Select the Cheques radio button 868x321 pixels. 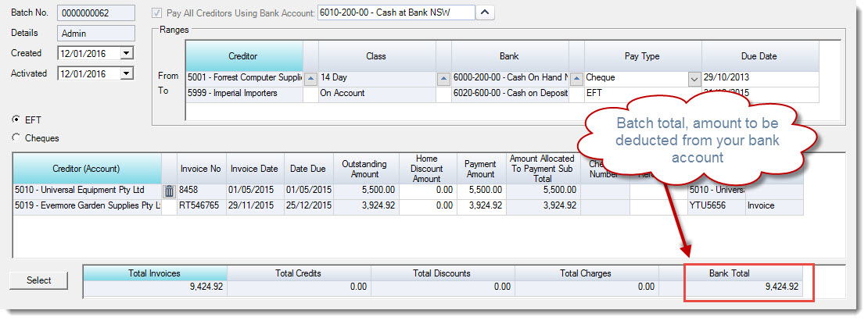(x=16, y=138)
